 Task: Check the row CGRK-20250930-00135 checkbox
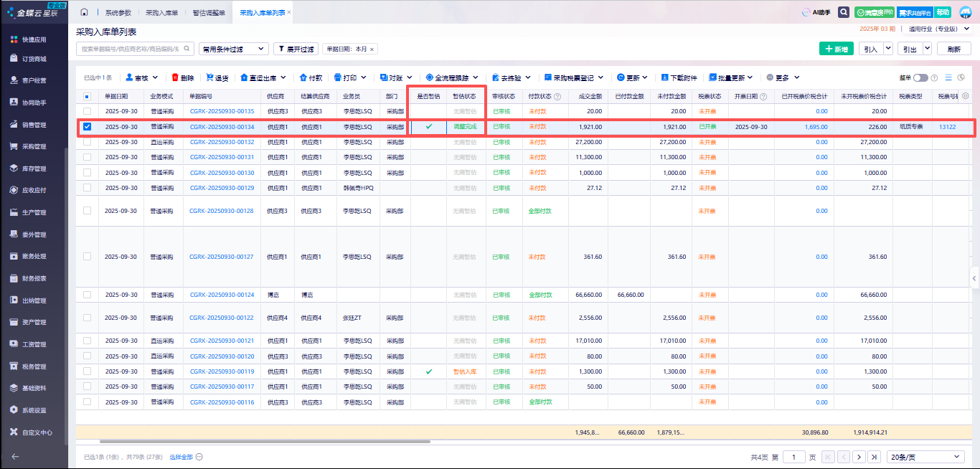87,111
